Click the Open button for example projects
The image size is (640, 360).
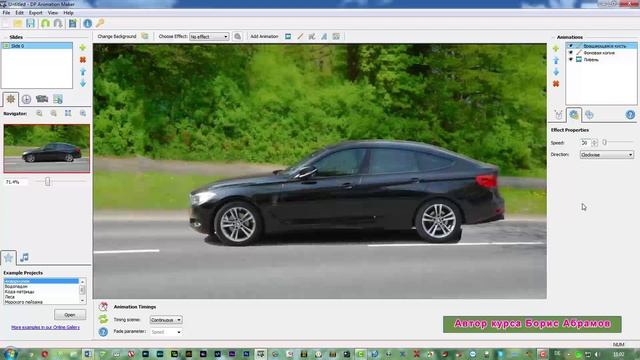click(70, 315)
